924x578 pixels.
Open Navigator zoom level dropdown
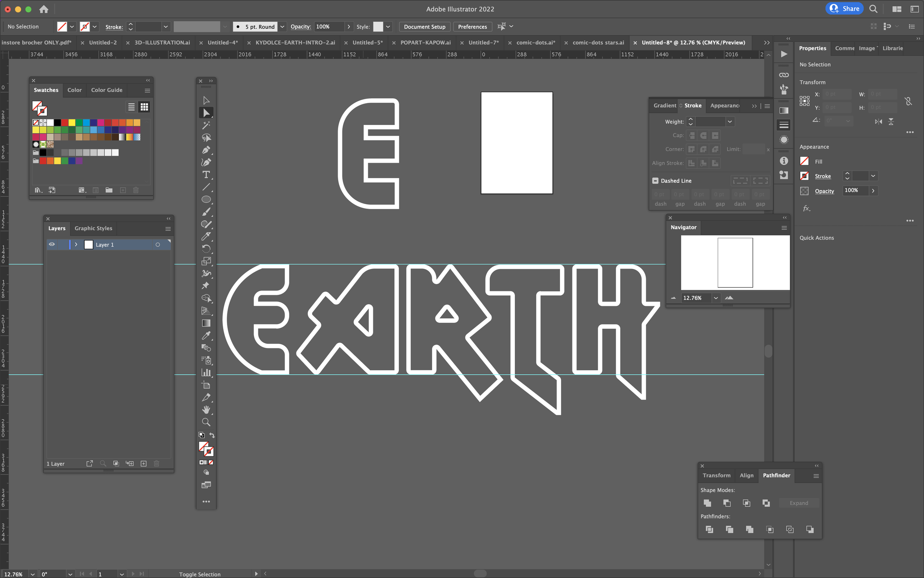pyautogui.click(x=716, y=298)
